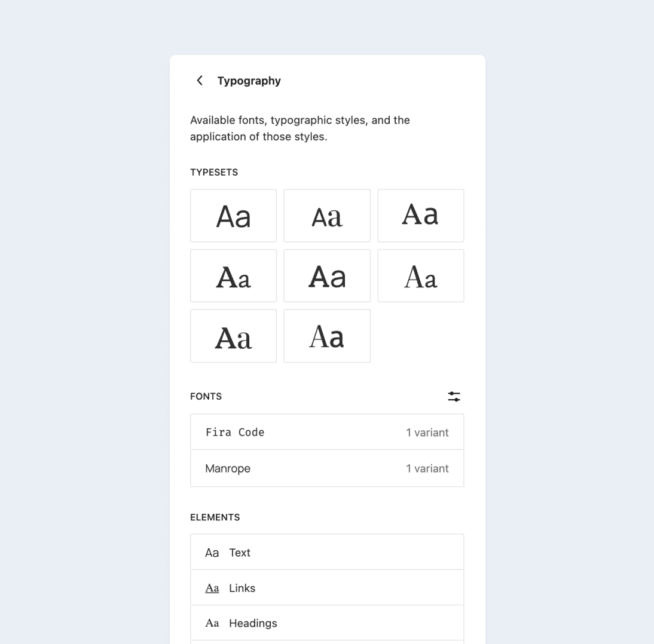The width and height of the screenshot is (654, 644).
Task: Click the Aa icon beside Text
Action: point(212,553)
